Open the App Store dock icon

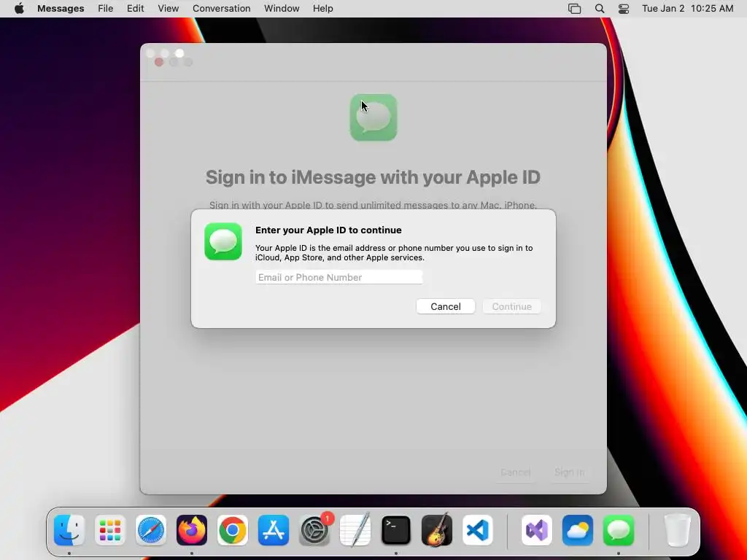(x=274, y=530)
